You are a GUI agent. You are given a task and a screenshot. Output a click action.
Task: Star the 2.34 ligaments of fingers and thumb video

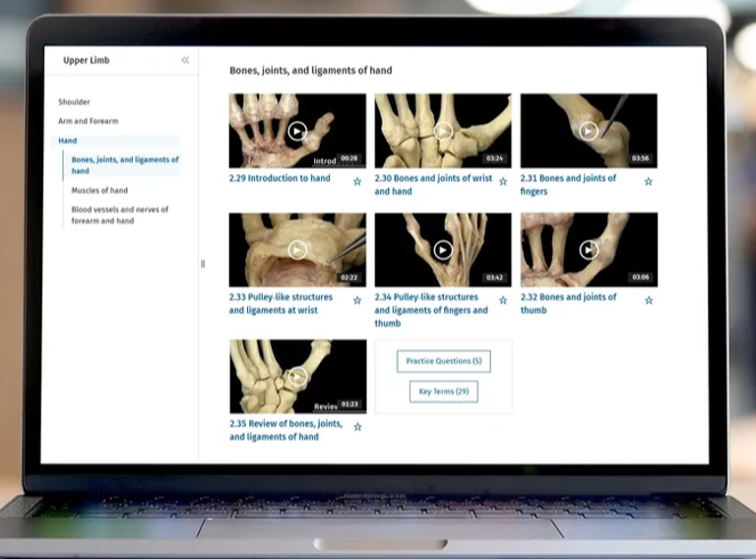pyautogui.click(x=503, y=301)
